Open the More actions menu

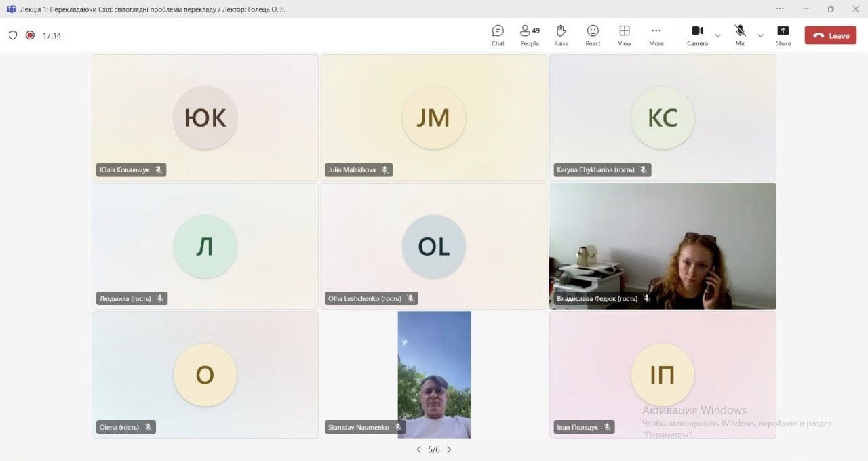pyautogui.click(x=656, y=35)
